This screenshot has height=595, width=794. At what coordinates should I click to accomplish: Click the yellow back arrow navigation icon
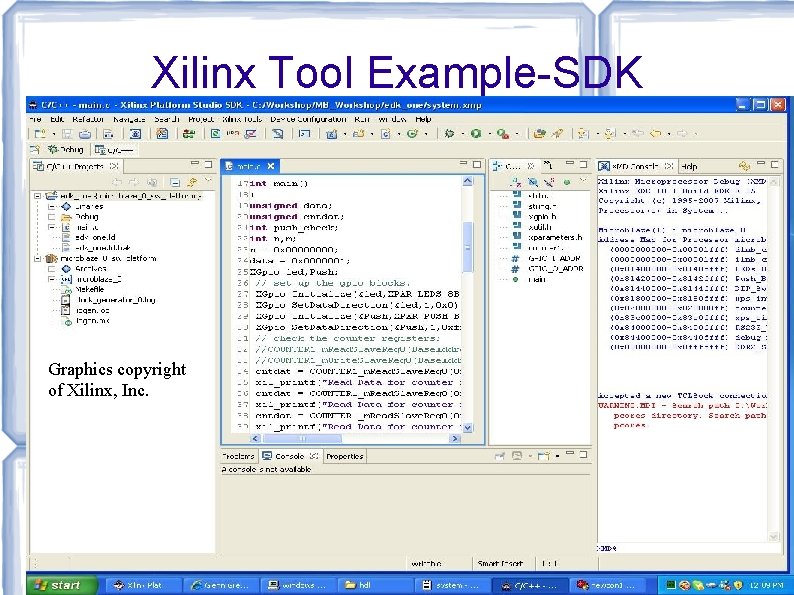pyautogui.click(x=655, y=133)
